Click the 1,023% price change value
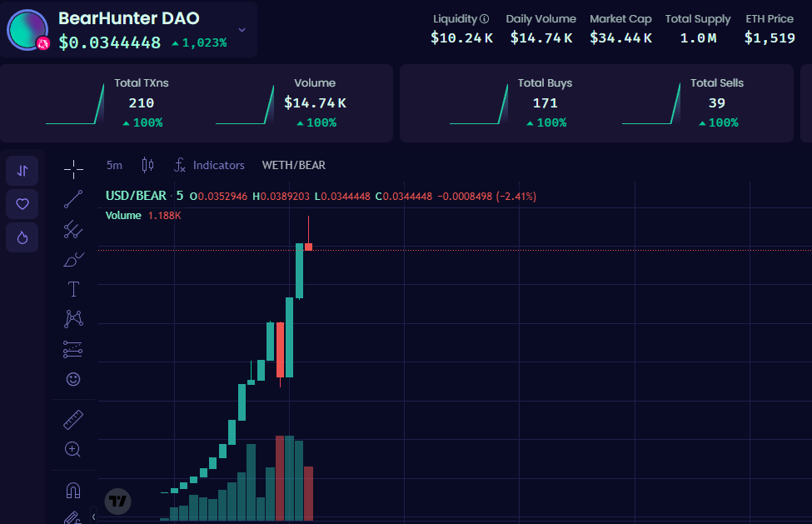Image resolution: width=812 pixels, height=524 pixels. pos(199,42)
